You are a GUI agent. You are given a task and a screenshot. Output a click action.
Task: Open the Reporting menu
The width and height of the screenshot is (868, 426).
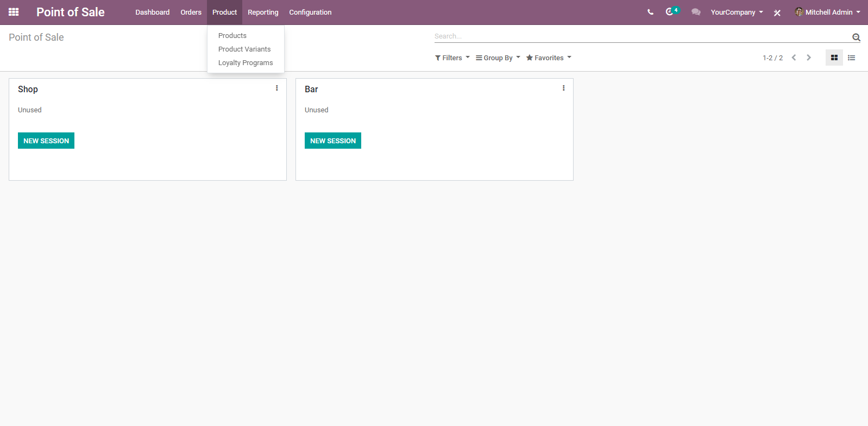pyautogui.click(x=263, y=12)
